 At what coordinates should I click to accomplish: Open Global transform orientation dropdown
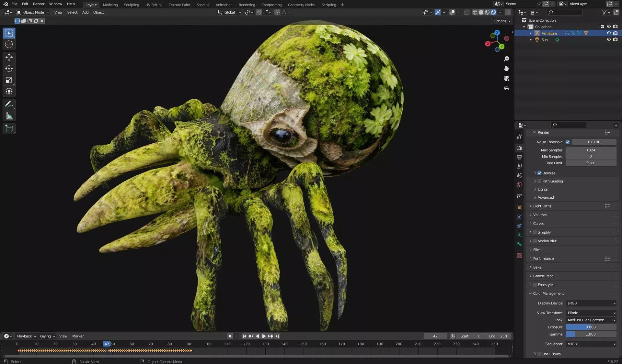coord(229,12)
